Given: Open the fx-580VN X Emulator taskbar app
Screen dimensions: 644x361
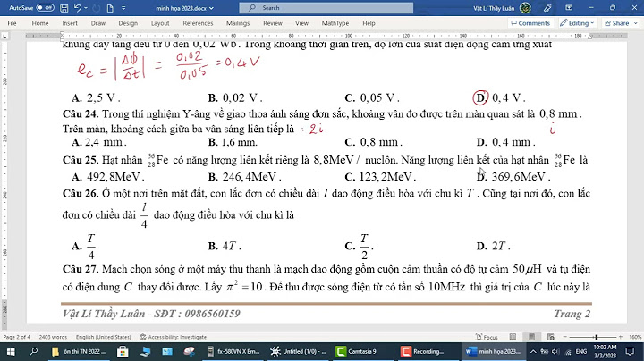Looking at the screenshot, I should pos(233,351).
